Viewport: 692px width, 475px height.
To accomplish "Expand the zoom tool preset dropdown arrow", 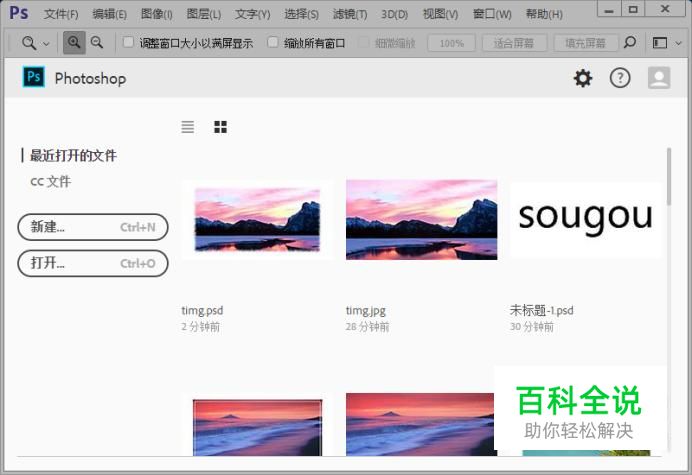I will [x=46, y=44].
